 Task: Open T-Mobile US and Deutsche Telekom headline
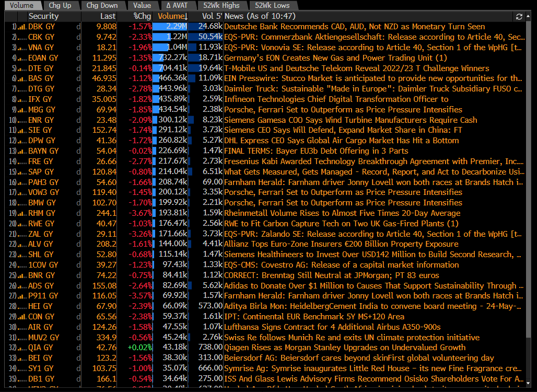356,68
